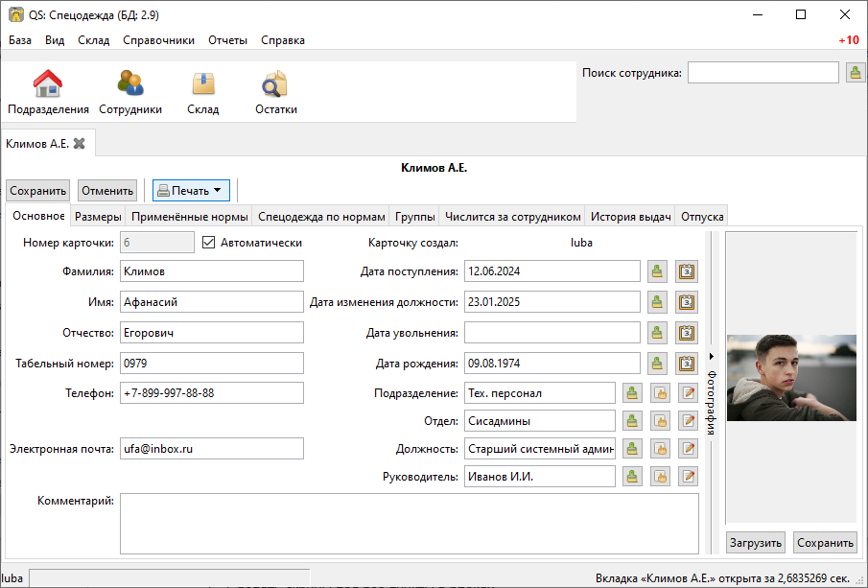The height and width of the screenshot is (588, 868).
Task: Click the Загрузить photo button
Action: (755, 542)
